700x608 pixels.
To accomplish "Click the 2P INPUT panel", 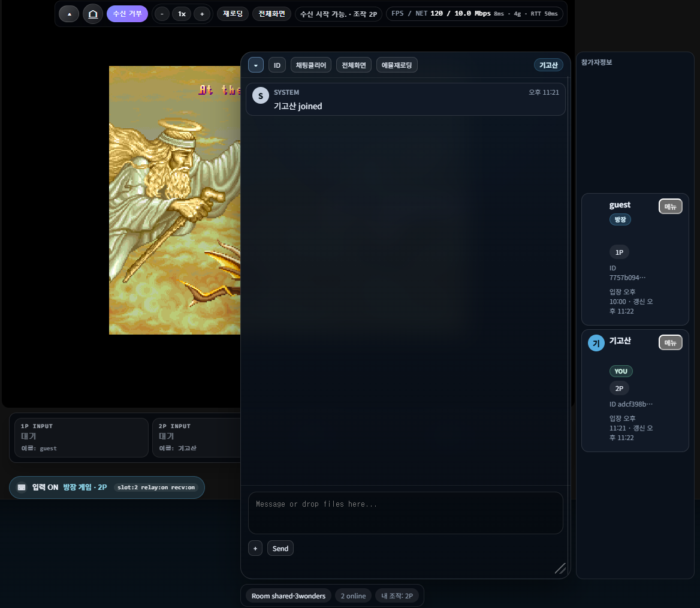I will pyautogui.click(x=197, y=437).
